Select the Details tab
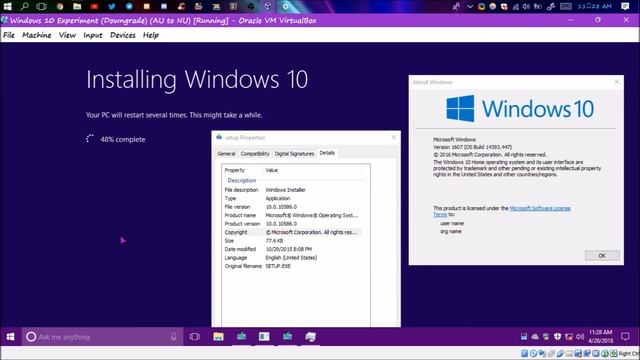The height and width of the screenshot is (360, 640). [327, 153]
